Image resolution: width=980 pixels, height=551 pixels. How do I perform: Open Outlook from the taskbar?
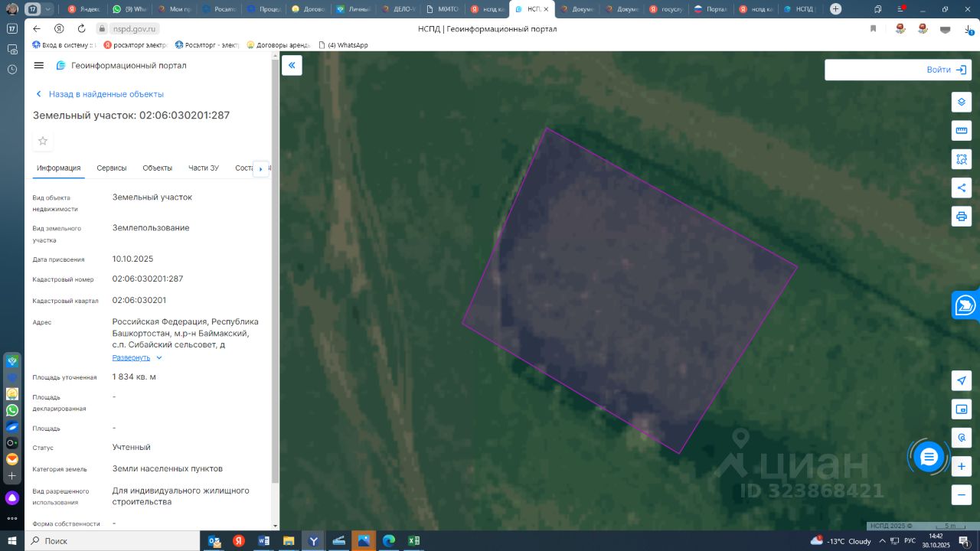click(214, 541)
